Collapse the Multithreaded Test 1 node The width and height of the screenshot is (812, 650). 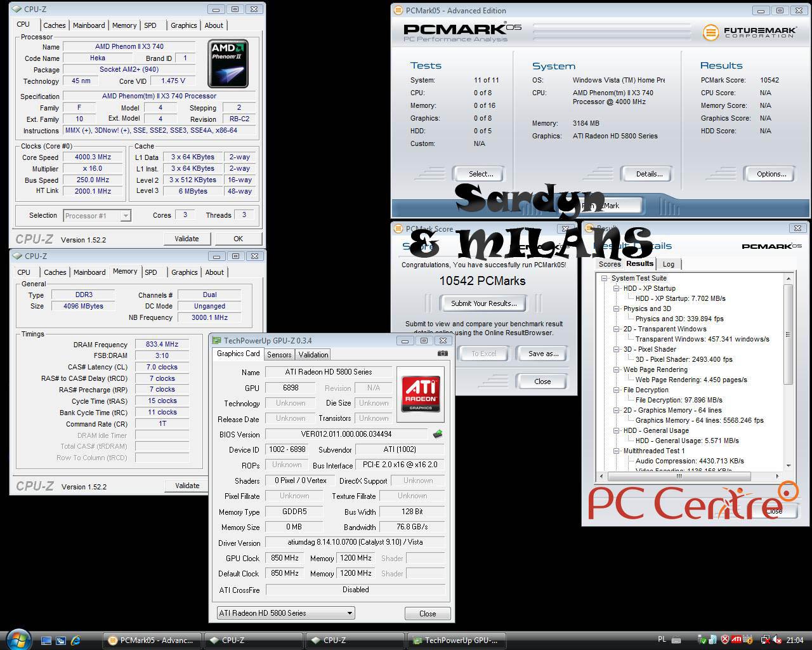pyautogui.click(x=616, y=451)
